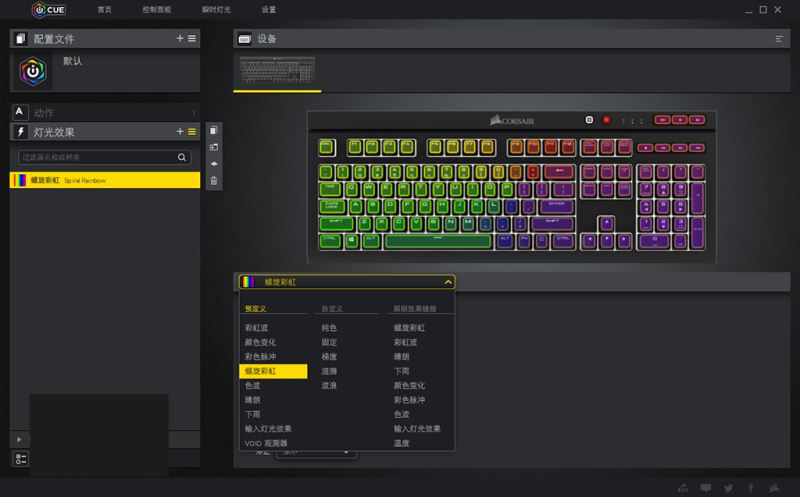Click the CUE logo icon
The image size is (800, 497).
pyautogui.click(x=48, y=10)
